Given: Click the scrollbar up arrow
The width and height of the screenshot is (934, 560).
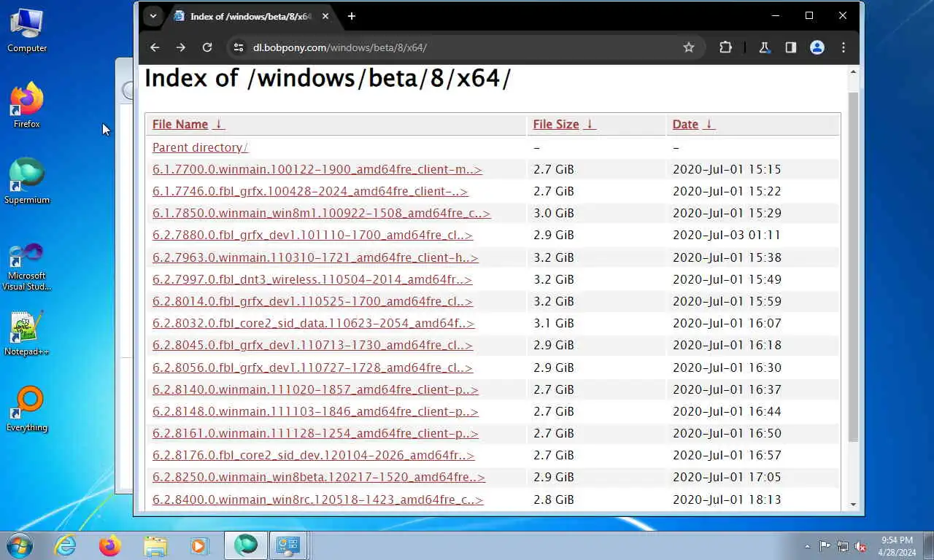Looking at the screenshot, I should pos(853,73).
